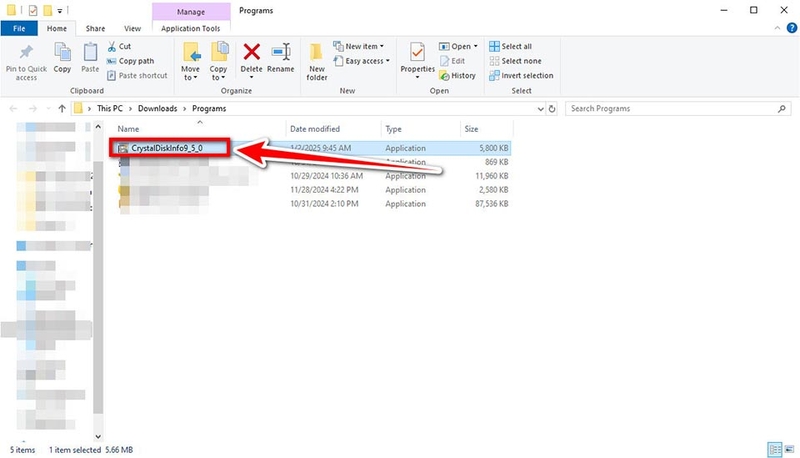Create a New folder from the ribbon

pyautogui.click(x=317, y=61)
